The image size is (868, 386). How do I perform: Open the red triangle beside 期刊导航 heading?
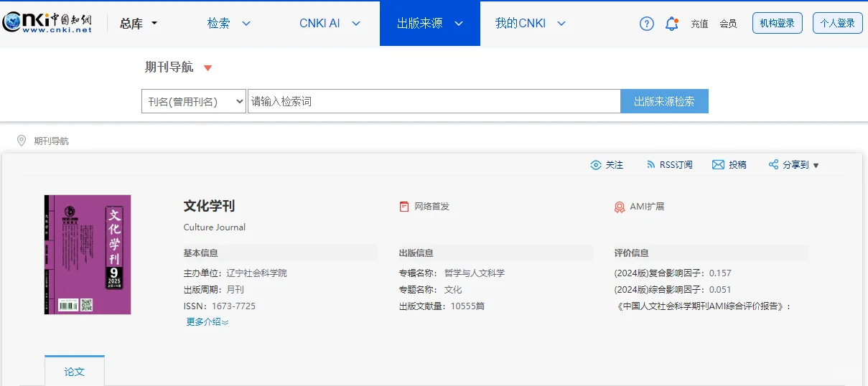[208, 68]
